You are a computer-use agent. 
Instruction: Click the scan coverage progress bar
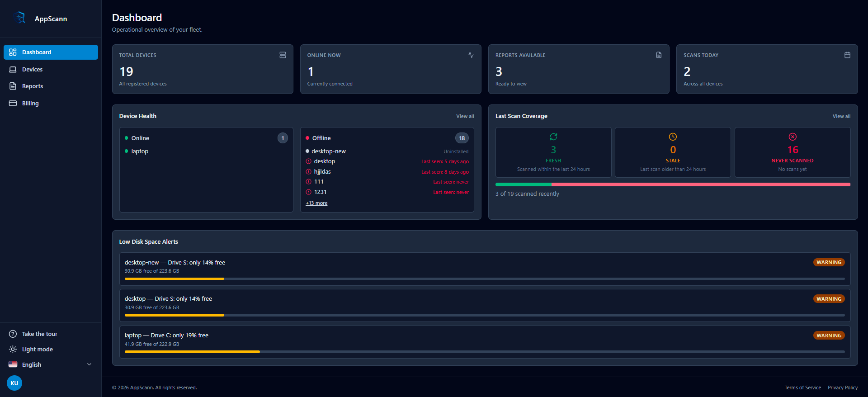(x=673, y=184)
